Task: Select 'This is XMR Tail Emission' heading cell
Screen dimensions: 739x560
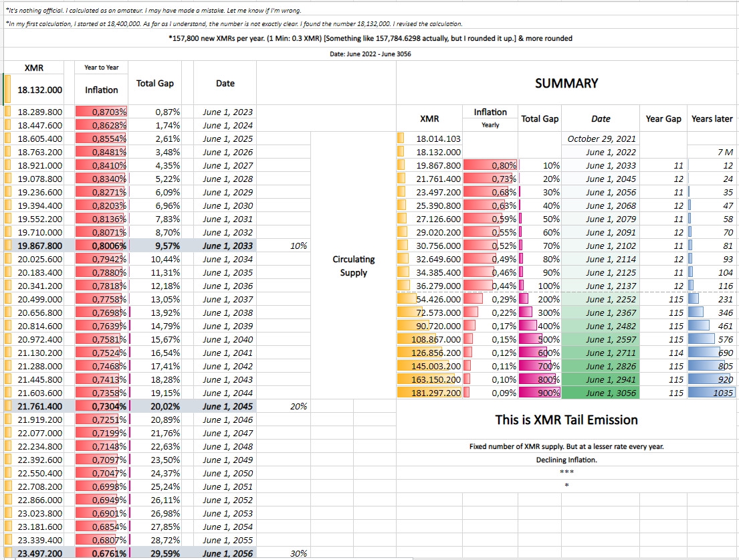Action: 566,419
